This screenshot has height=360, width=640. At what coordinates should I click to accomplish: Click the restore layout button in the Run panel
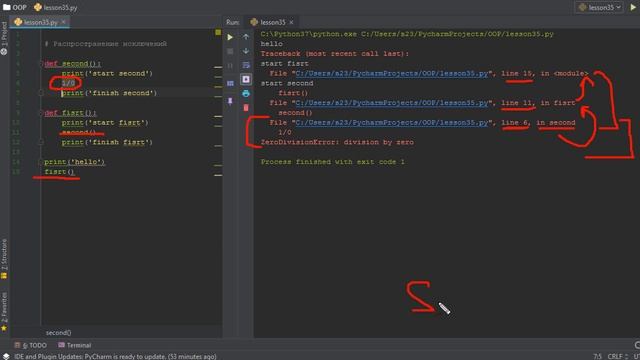pos(230,83)
